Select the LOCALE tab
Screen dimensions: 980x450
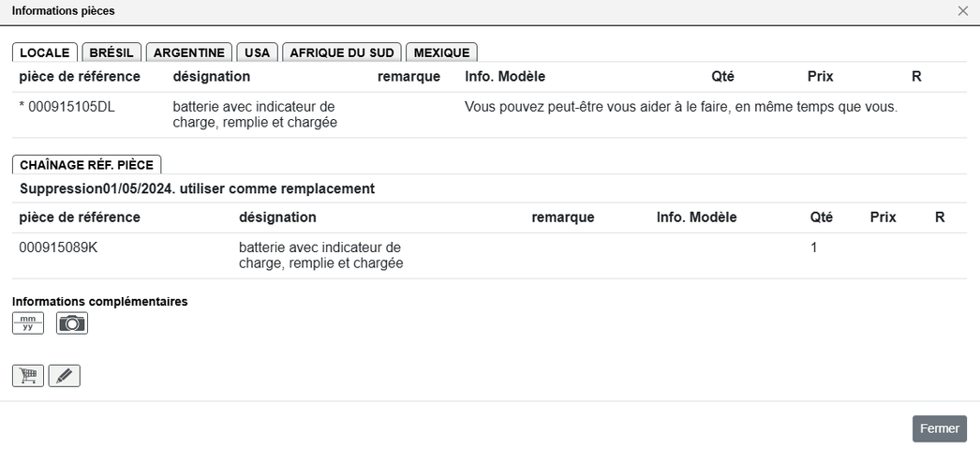point(45,52)
